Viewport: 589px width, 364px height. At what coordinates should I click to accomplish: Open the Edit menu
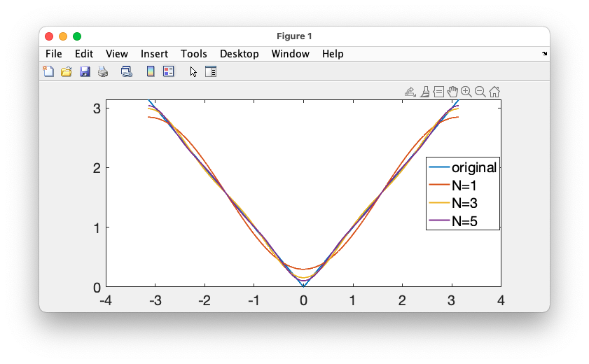coord(84,54)
